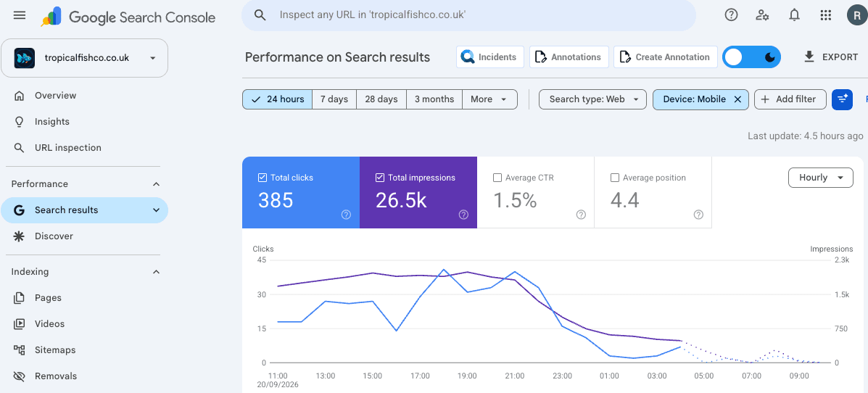This screenshot has height=393, width=868.
Task: Click the Discover asterisk icon
Action: pyautogui.click(x=20, y=236)
